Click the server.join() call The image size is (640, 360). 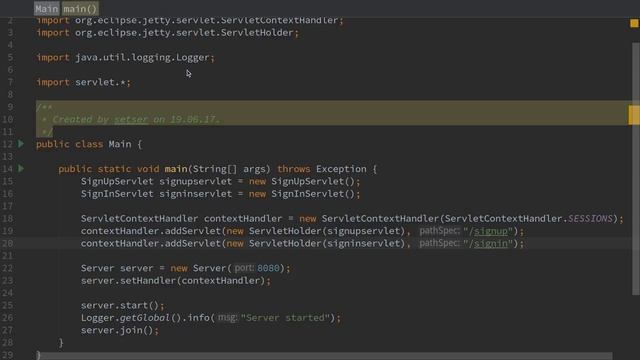click(120, 330)
